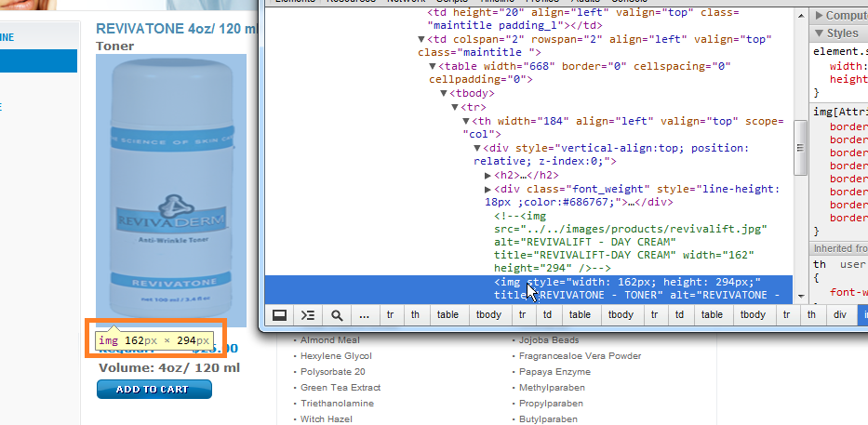The image size is (868, 425).
Task: Expand the collapsed h2 element node
Action: coord(489,175)
